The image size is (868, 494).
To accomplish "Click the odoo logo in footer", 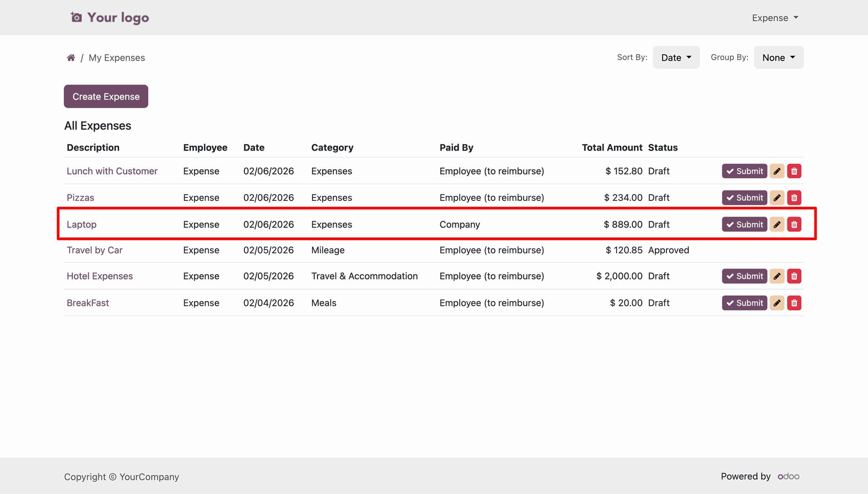I will click(788, 476).
